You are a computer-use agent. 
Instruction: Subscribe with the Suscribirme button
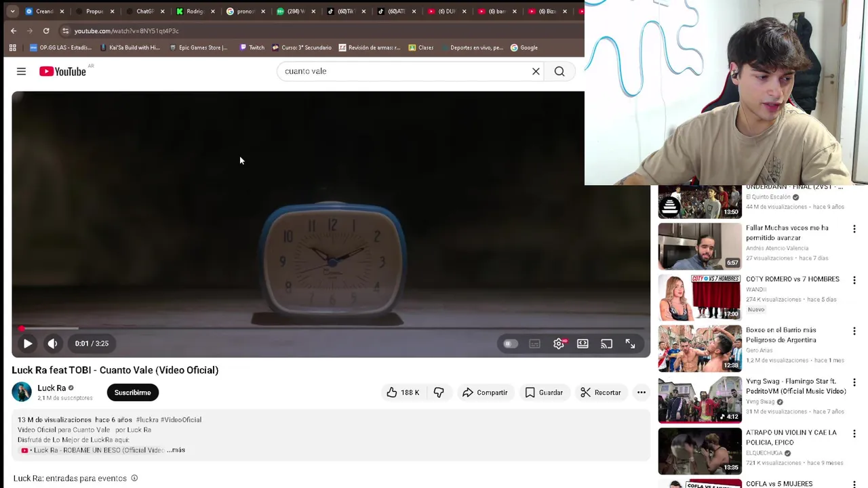[x=132, y=392]
